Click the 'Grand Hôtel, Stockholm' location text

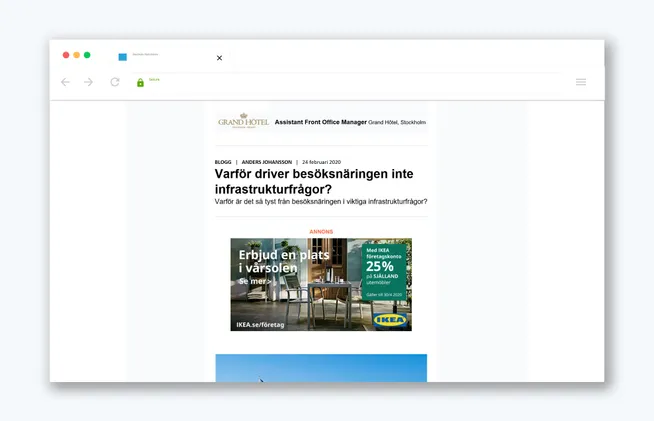coord(397,122)
